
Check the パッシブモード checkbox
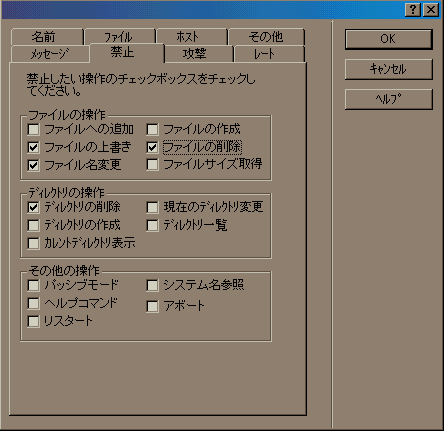click(33, 285)
